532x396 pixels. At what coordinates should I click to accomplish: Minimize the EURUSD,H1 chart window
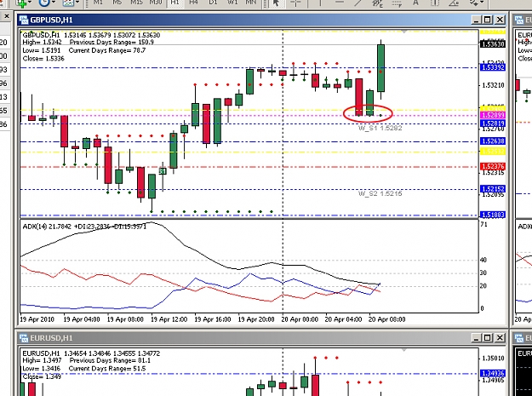point(477,338)
